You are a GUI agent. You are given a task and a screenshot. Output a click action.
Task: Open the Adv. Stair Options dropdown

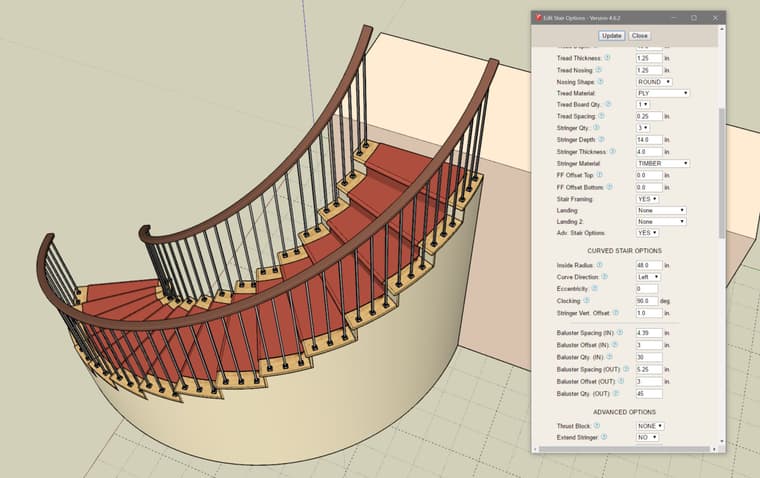pos(647,233)
